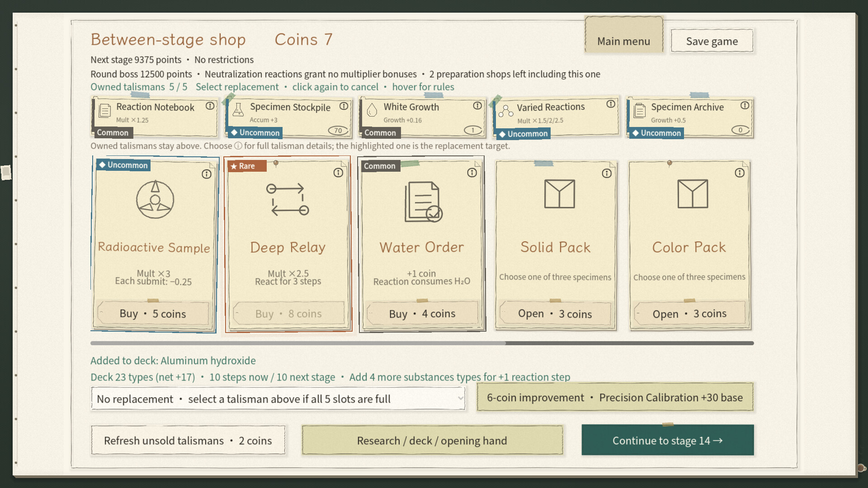The width and height of the screenshot is (868, 488).
Task: Click the Water Order document icon
Action: pos(423,202)
